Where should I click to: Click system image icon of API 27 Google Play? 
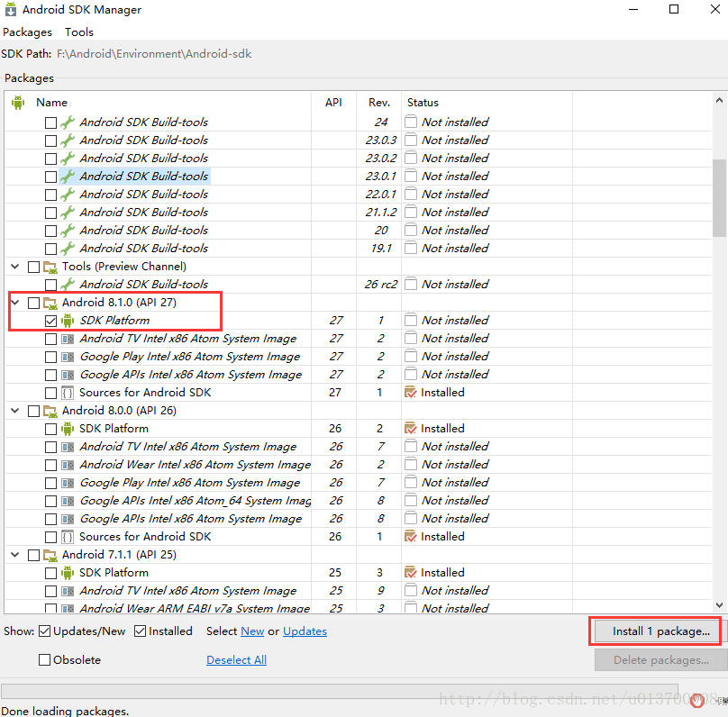68,357
